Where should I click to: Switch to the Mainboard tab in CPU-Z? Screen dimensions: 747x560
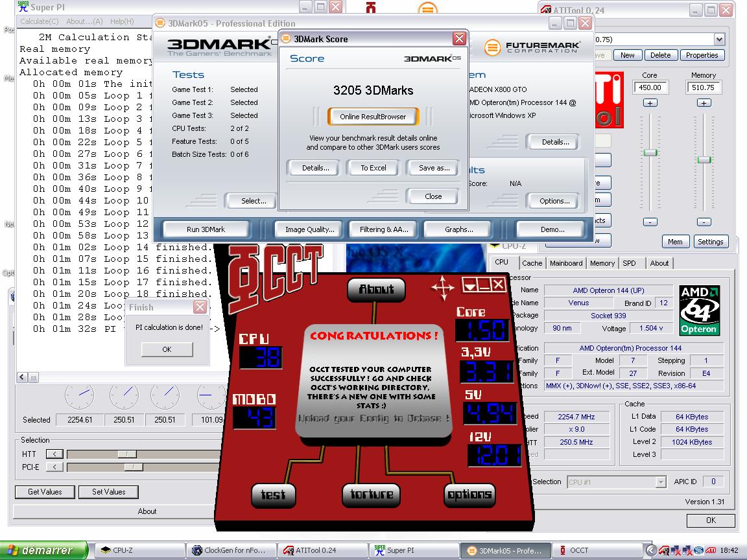click(x=566, y=263)
